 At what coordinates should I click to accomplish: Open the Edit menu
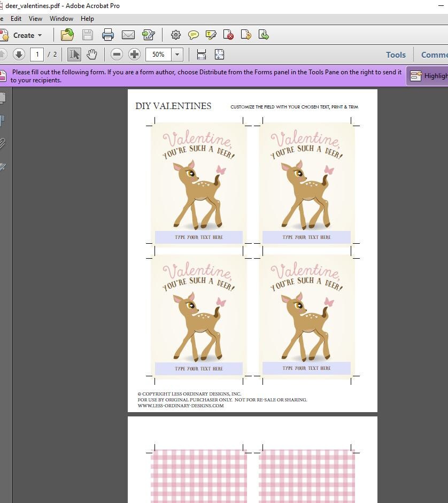(16, 19)
